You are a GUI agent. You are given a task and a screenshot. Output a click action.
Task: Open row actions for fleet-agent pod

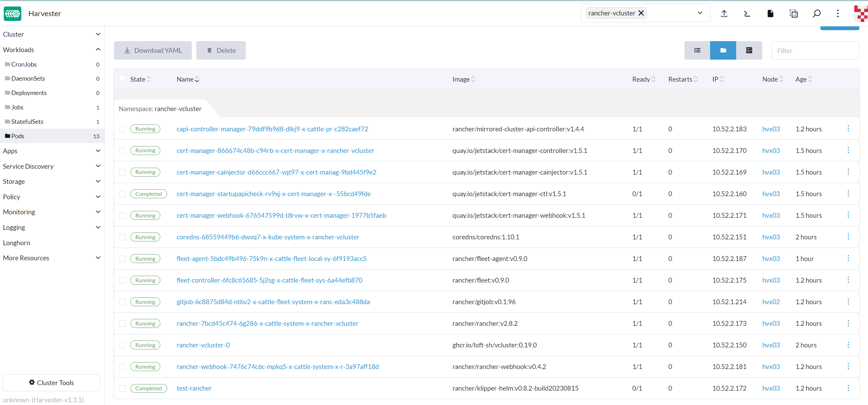pyautogui.click(x=848, y=258)
